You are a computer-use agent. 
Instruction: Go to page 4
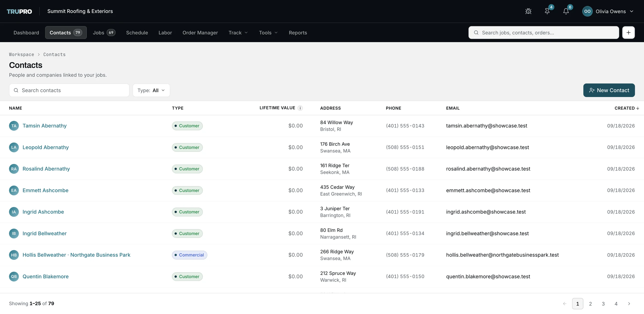[616, 304]
